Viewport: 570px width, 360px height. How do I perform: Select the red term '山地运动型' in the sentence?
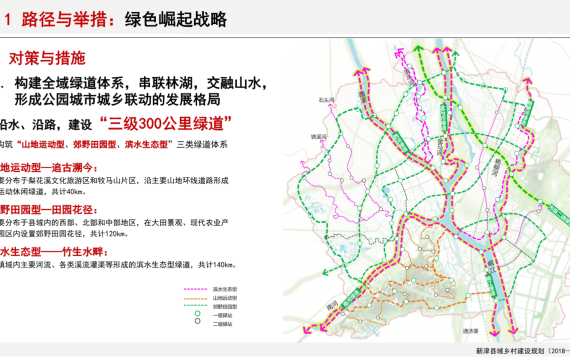pyautogui.click(x=43, y=145)
